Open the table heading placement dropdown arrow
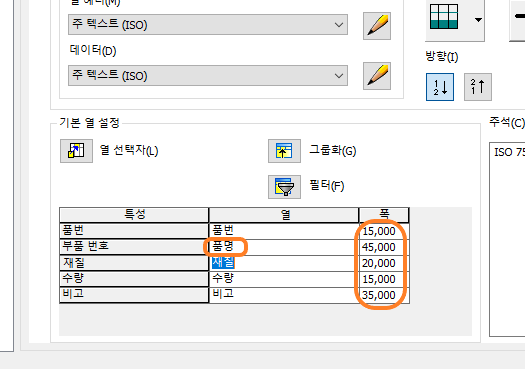525x369 pixels. 478,20
